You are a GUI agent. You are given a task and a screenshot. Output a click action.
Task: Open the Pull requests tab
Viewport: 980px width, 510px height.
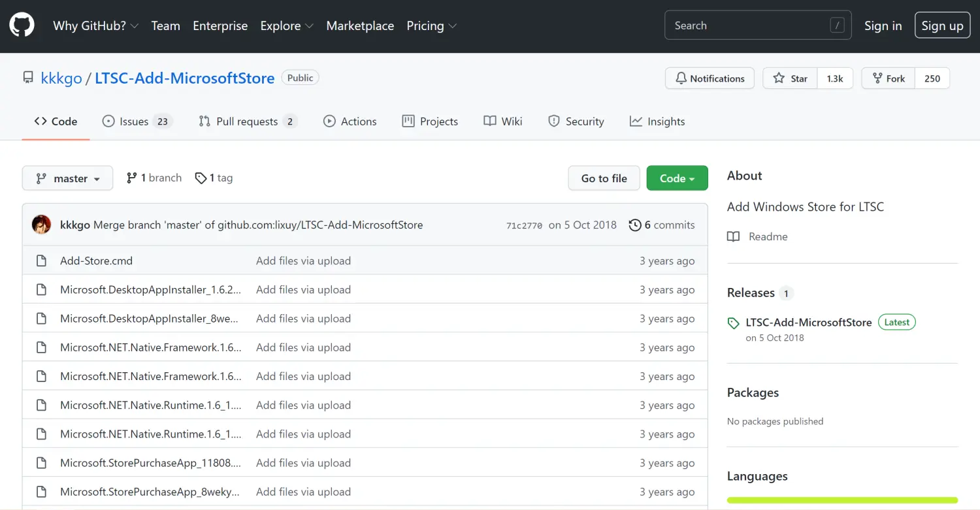[x=246, y=121]
